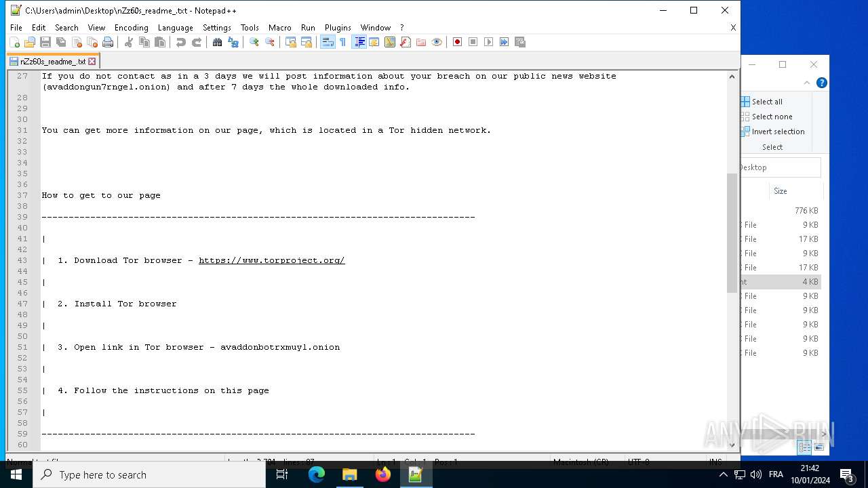This screenshot has height=488, width=868.
Task: Close the nZz60s_readme_.txt tab with X
Action: point(92,61)
